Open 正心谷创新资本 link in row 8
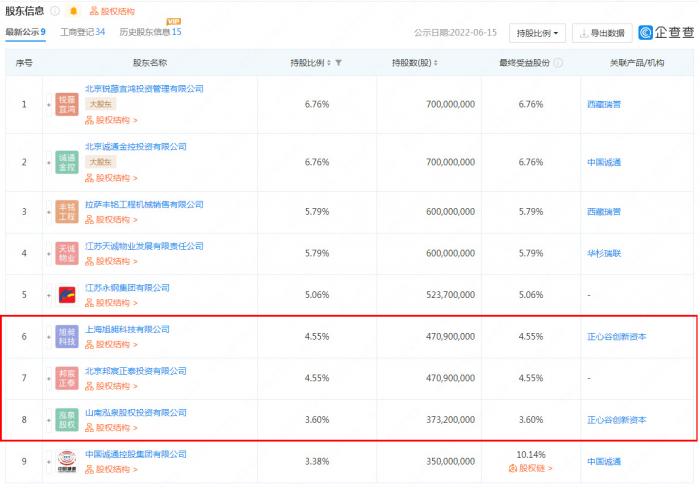Viewport: 700px width, 488px height. pos(617,420)
